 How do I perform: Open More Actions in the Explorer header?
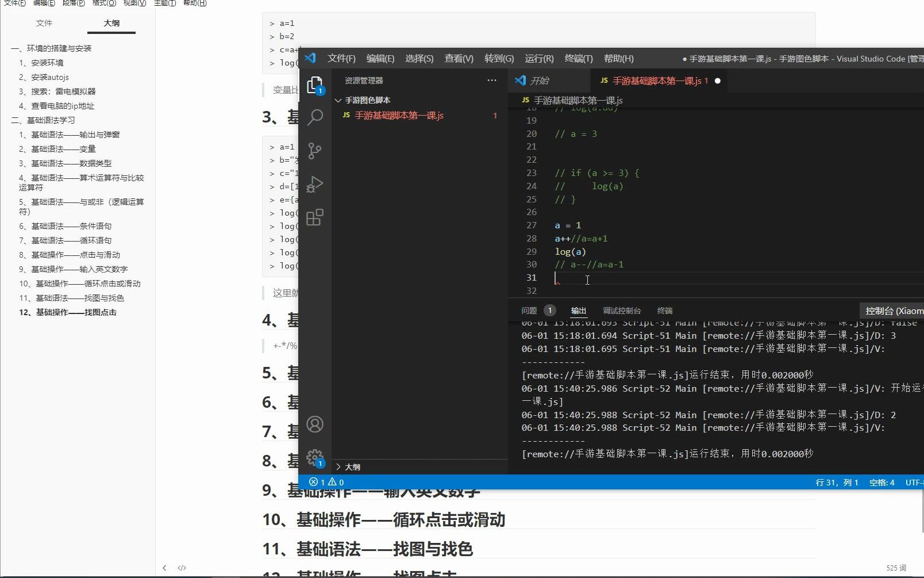pyautogui.click(x=491, y=80)
